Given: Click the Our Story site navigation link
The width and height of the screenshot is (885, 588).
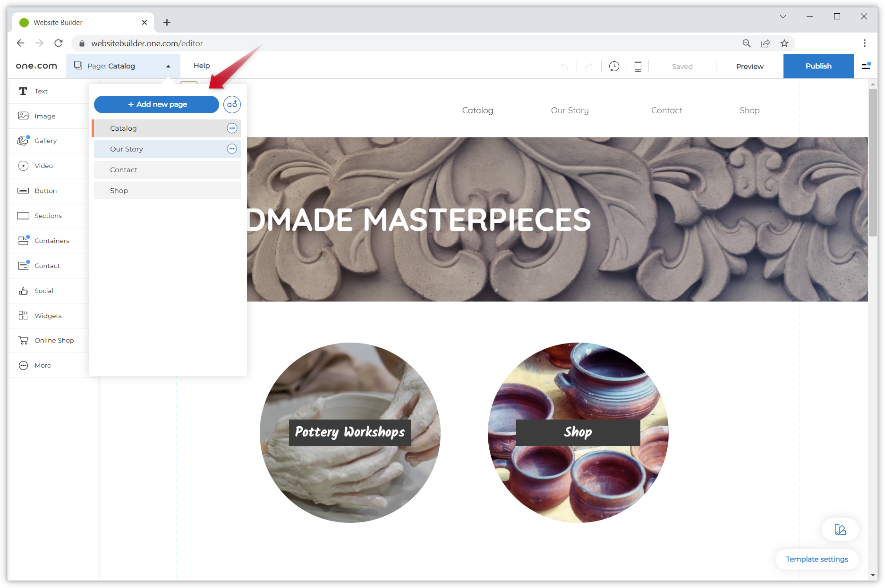Looking at the screenshot, I should tap(570, 110).
